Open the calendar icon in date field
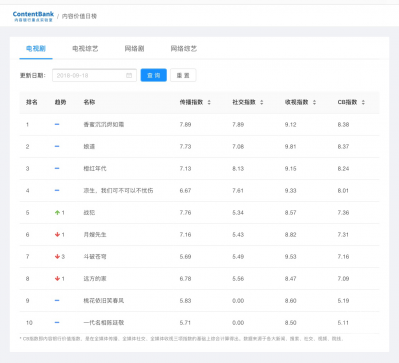Screen dimensions: 399x363 pyautogui.click(x=129, y=75)
